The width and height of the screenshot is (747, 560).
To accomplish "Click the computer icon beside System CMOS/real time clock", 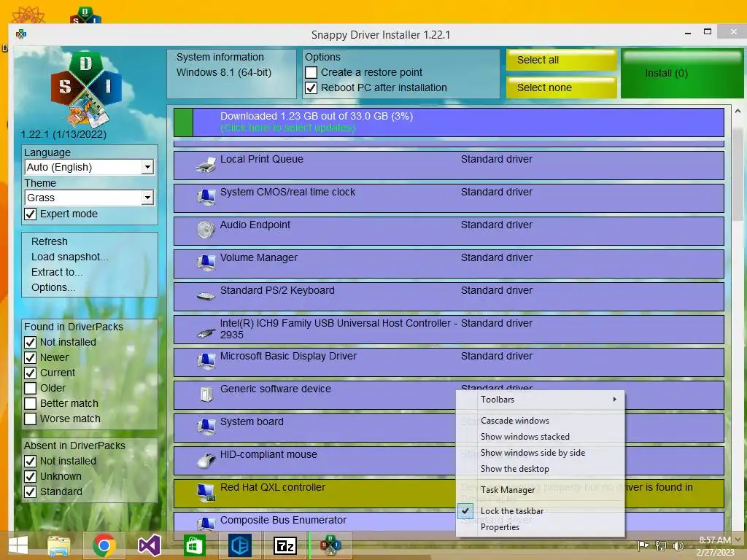I will click(x=206, y=197).
